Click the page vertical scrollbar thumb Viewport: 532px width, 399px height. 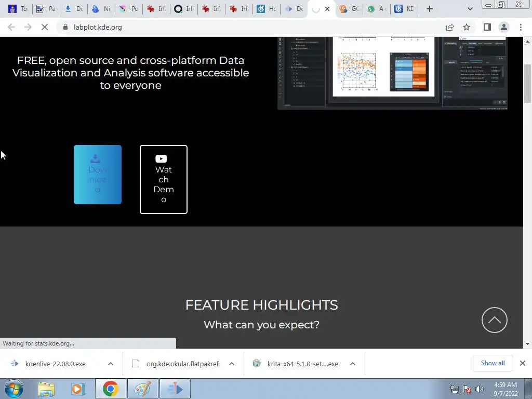click(x=528, y=84)
